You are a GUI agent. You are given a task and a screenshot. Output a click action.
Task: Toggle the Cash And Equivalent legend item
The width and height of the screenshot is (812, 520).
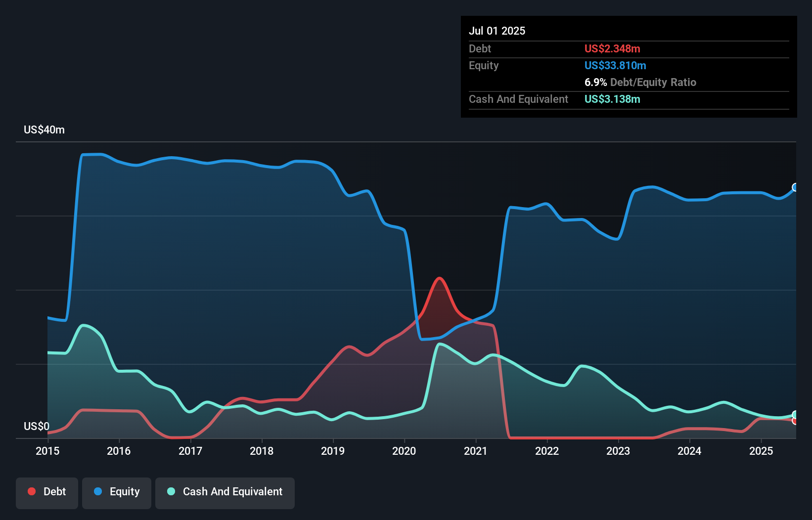click(225, 492)
